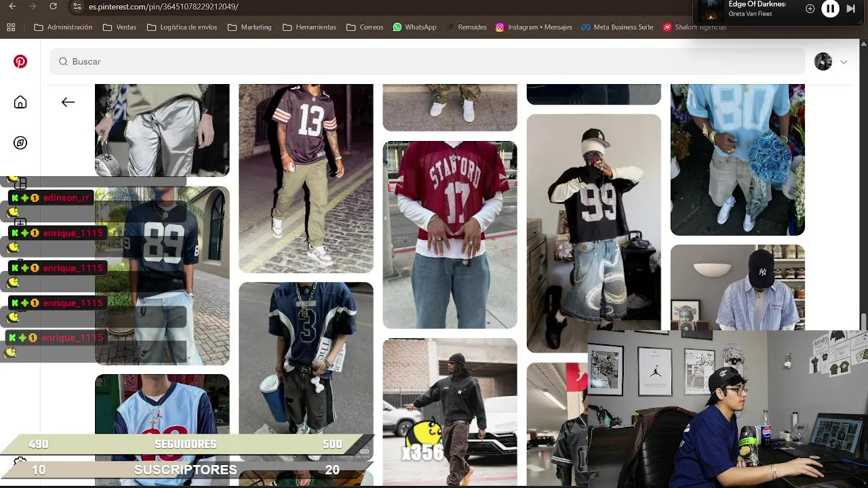Image resolution: width=868 pixels, height=488 pixels.
Task: Open the black hoodie street walking pin
Action: point(450,412)
